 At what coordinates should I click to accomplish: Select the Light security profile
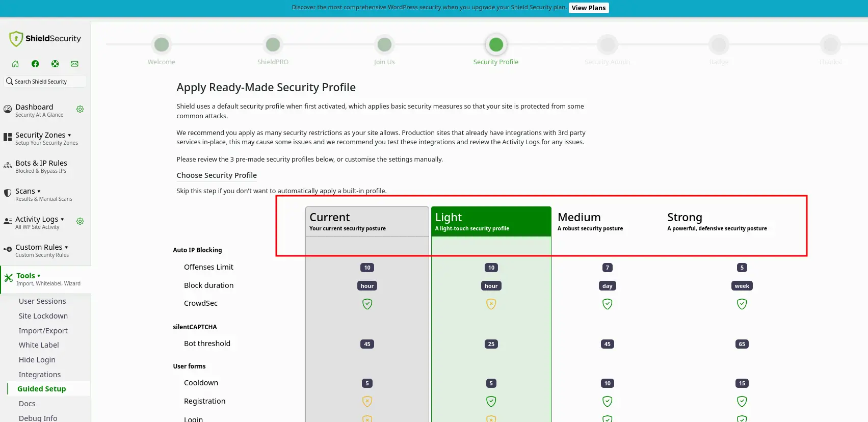491,222
